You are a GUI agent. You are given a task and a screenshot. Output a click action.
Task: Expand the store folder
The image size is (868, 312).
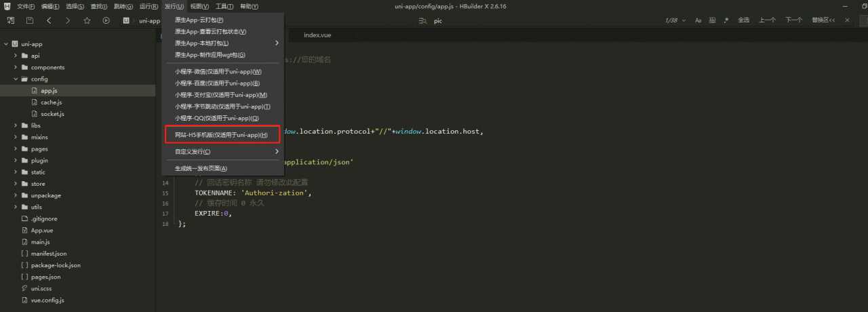tap(16, 184)
